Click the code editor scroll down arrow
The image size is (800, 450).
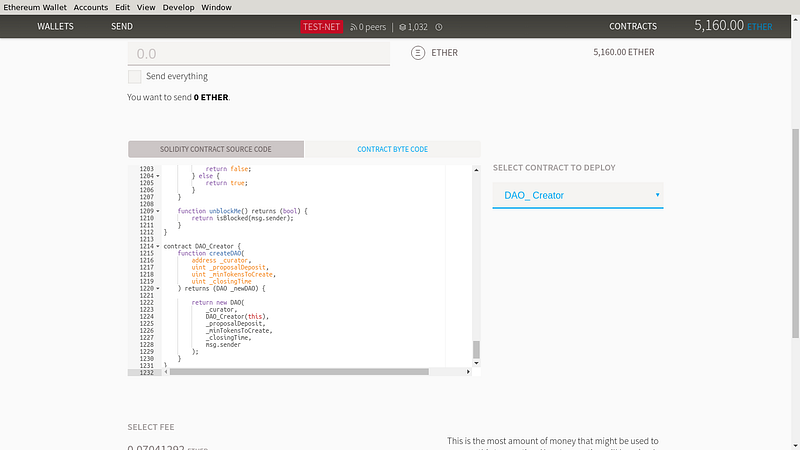(x=476, y=363)
